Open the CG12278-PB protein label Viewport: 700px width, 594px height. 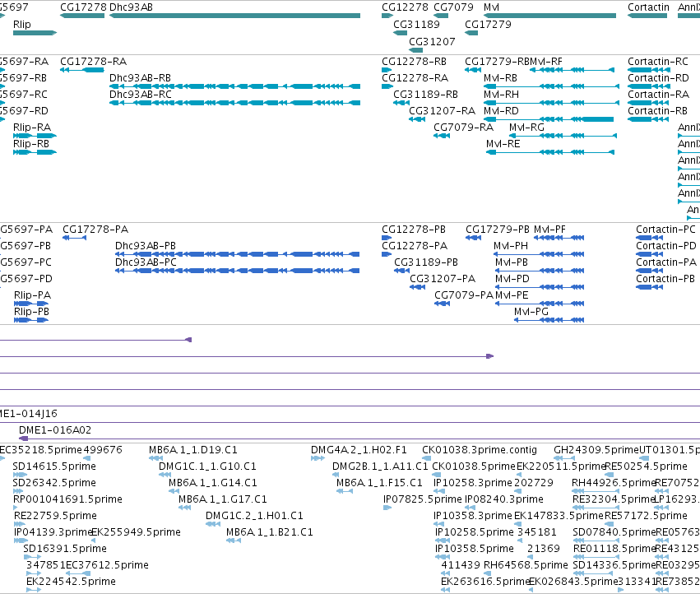click(414, 229)
